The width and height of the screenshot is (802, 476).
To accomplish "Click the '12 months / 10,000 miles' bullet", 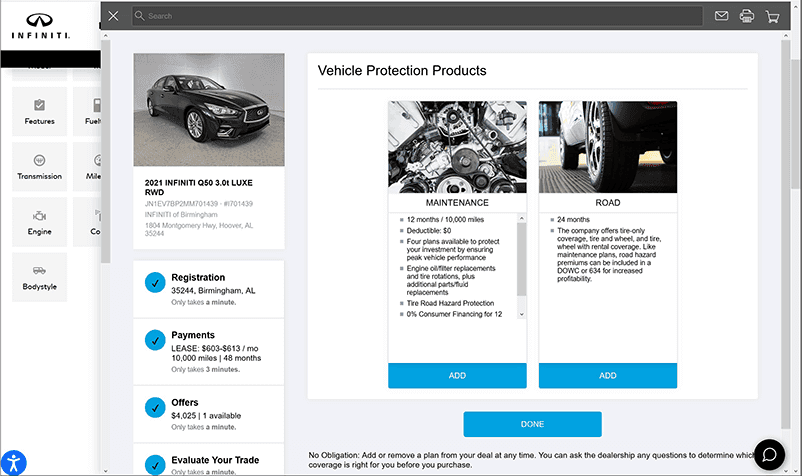I will (445, 219).
